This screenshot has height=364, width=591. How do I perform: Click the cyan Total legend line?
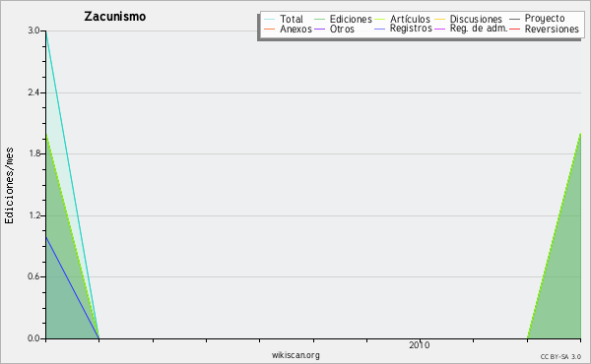pos(270,19)
